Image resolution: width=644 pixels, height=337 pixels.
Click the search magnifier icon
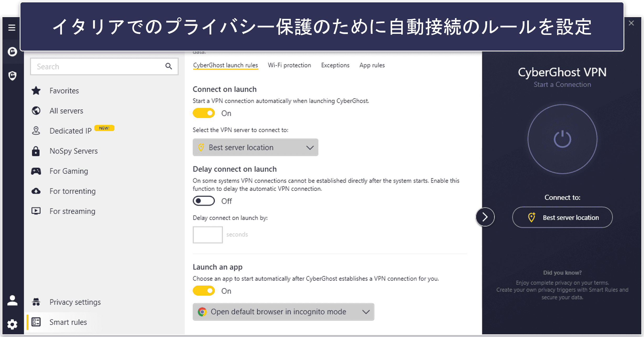169,66
